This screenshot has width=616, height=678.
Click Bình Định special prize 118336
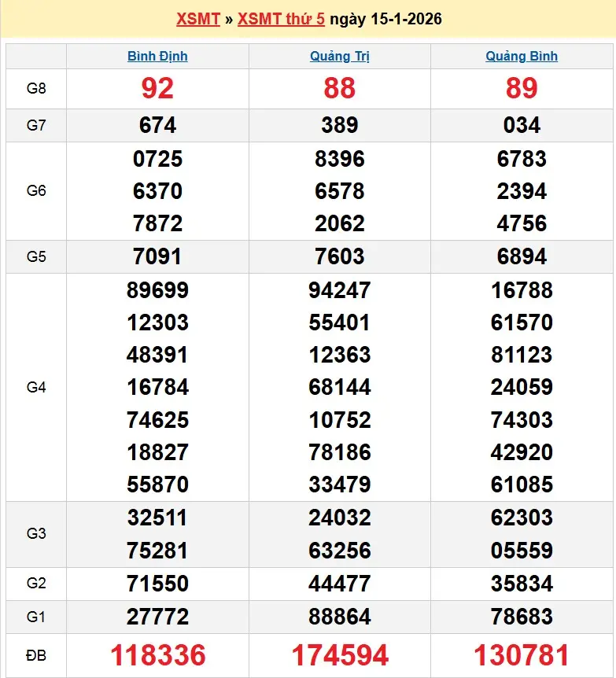click(157, 654)
